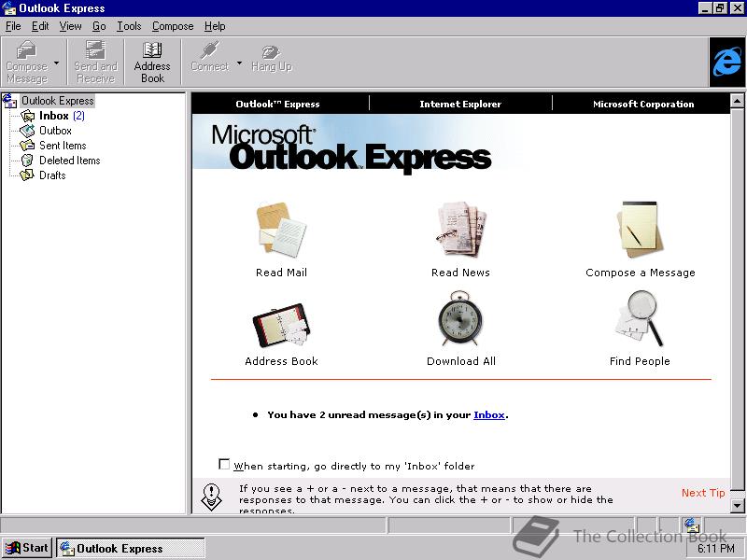Click the scroll up arrow of content pane
This screenshot has height=560, width=747.
[x=737, y=101]
